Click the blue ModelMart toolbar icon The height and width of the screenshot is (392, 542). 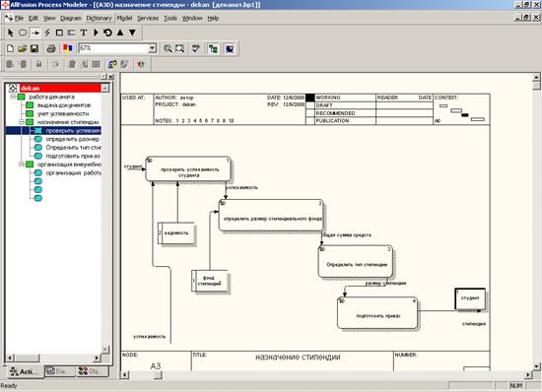click(230, 48)
